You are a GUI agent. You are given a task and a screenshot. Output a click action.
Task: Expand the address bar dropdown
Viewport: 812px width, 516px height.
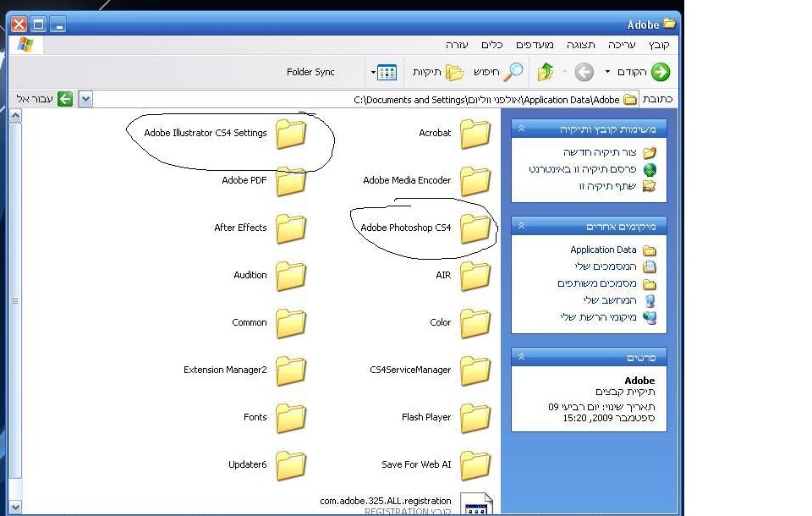coord(85,99)
